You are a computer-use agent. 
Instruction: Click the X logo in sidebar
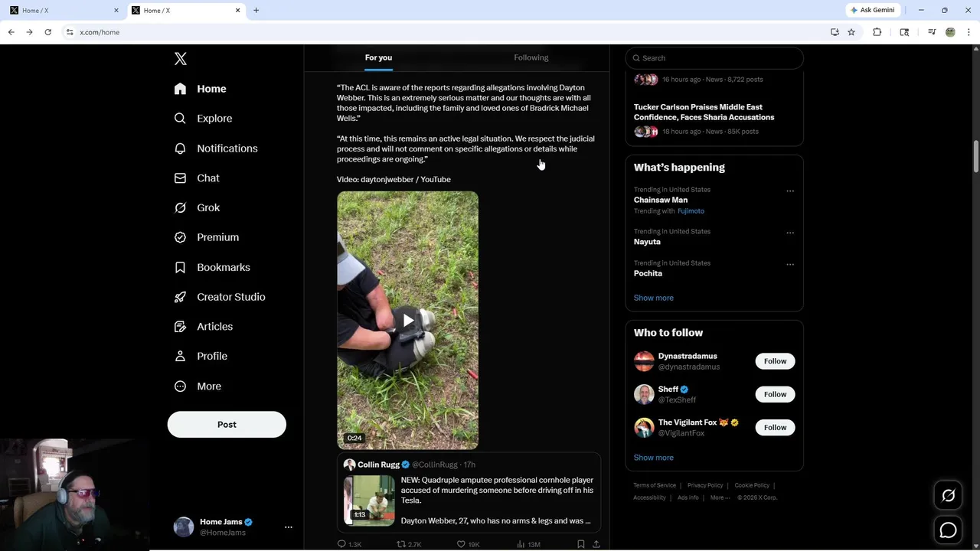pyautogui.click(x=181, y=59)
